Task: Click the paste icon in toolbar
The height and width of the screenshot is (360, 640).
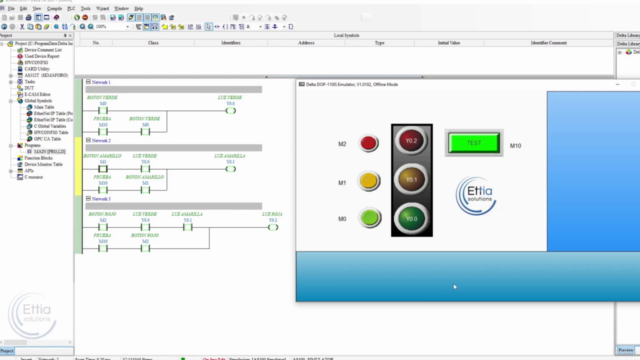Action: [x=38, y=27]
